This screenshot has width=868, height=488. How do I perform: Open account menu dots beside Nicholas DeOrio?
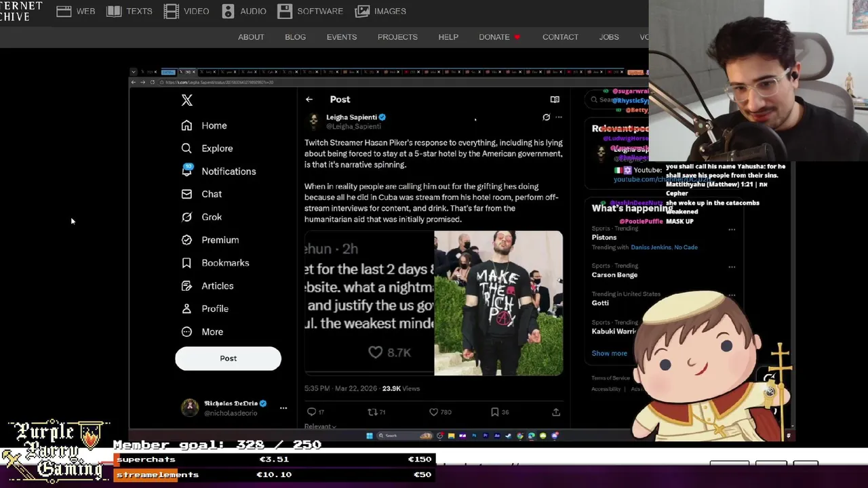[x=283, y=408]
